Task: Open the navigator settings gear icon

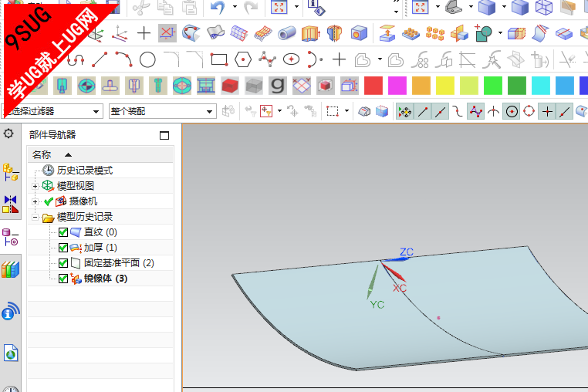Action: pos(8,133)
